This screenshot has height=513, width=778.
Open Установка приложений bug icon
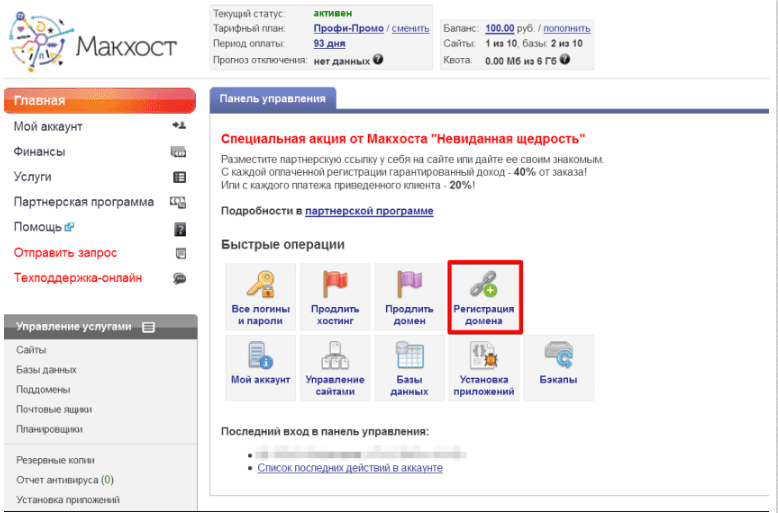pyautogui.click(x=484, y=355)
